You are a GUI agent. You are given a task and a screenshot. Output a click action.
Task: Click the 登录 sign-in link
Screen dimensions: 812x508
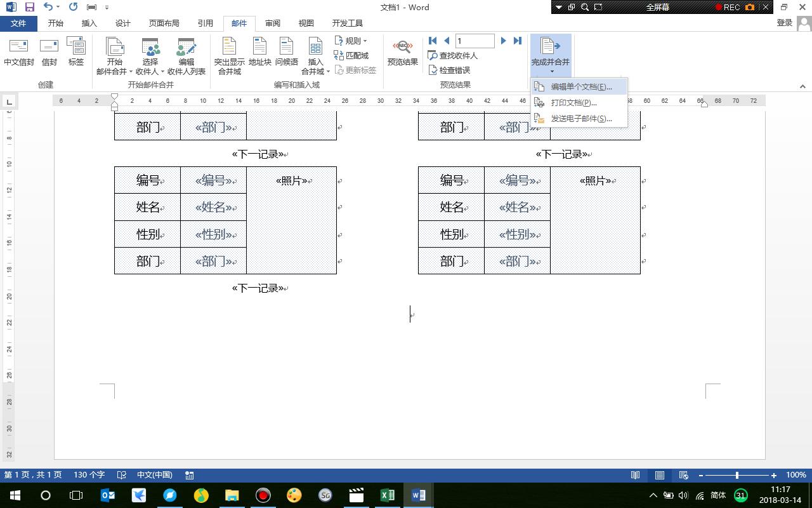click(x=784, y=22)
